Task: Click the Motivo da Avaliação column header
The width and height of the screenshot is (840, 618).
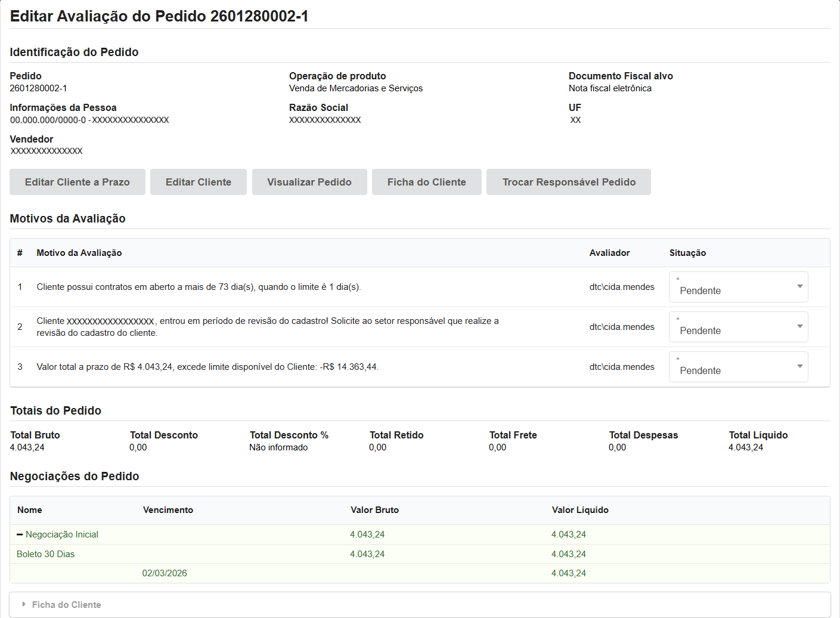Action: pos(79,253)
